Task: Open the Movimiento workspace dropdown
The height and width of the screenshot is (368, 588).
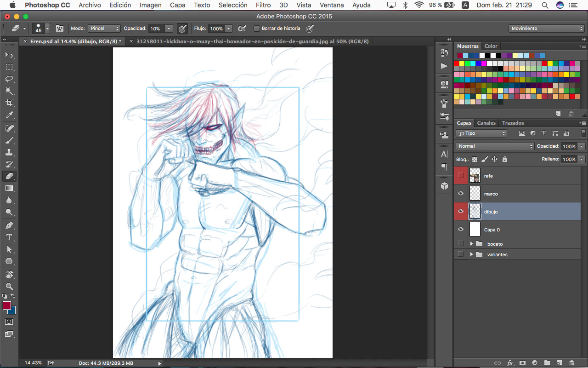Action: [547, 29]
